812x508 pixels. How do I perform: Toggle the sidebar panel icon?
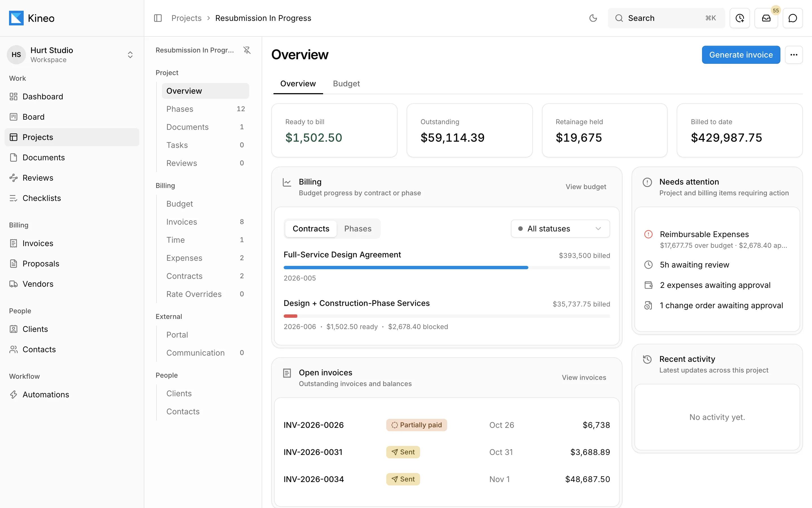point(158,18)
